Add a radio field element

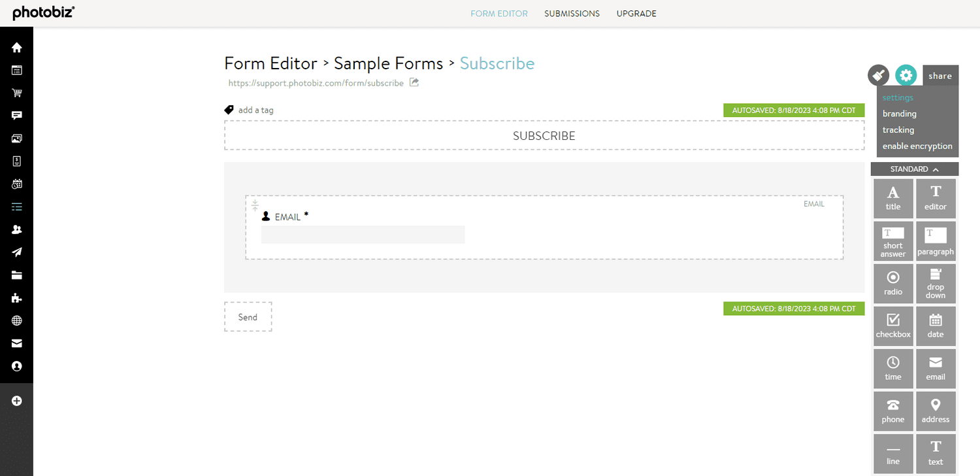(893, 284)
